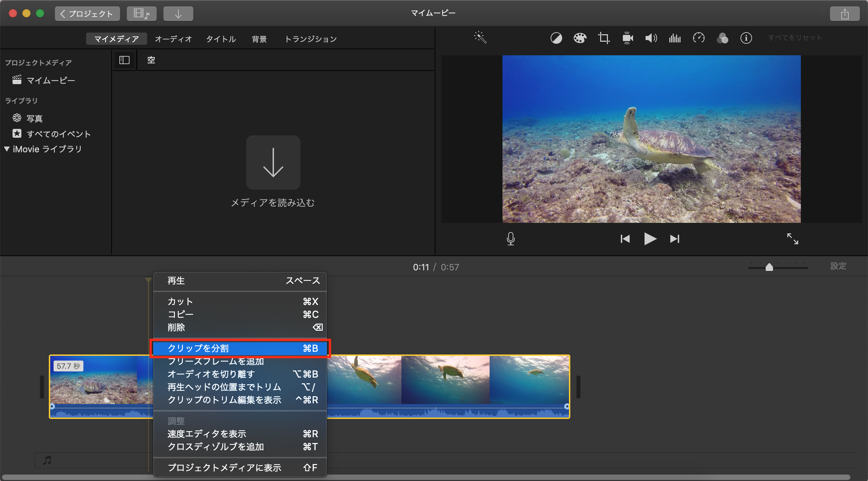Image resolution: width=868 pixels, height=481 pixels.
Task: Jump to previous clip start
Action: coord(625,239)
